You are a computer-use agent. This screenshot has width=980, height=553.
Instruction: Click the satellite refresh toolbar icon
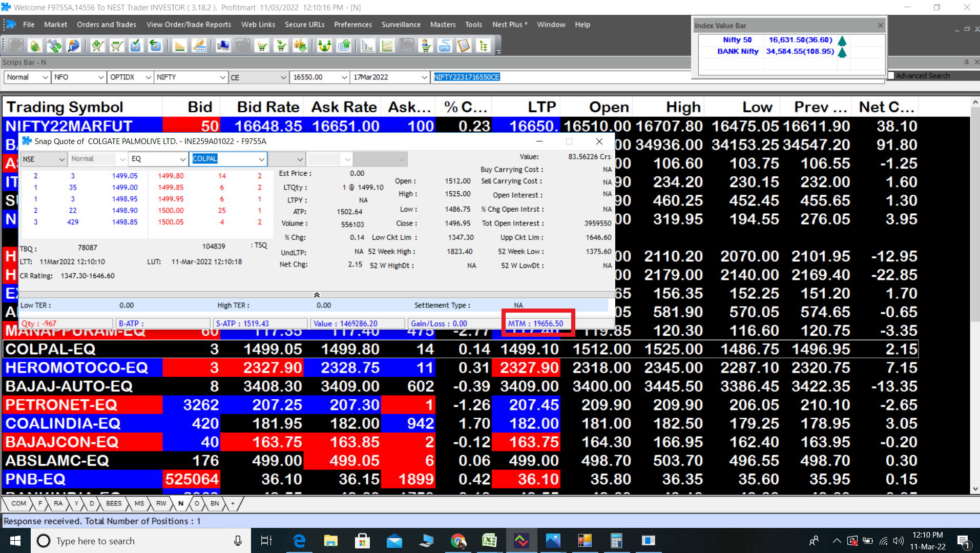tap(54, 46)
